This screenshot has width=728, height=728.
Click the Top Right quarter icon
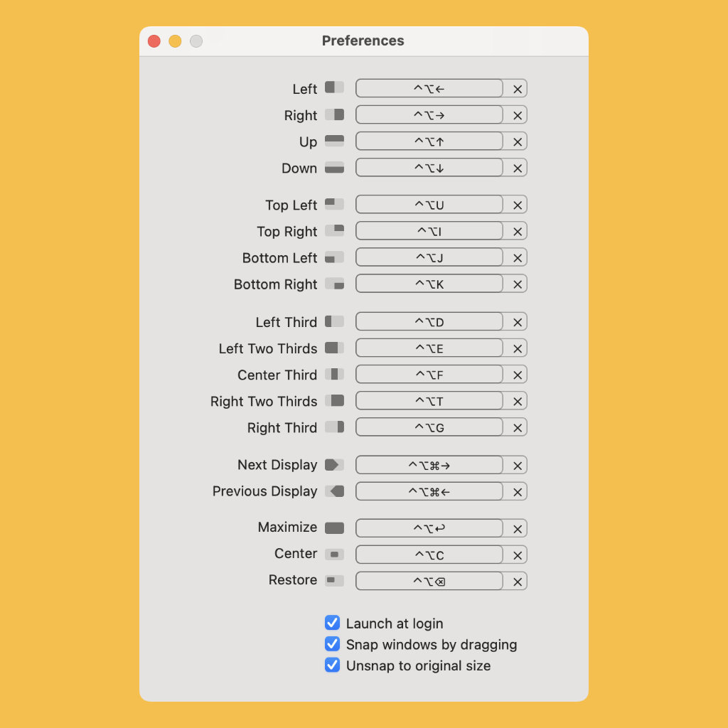pos(334,230)
